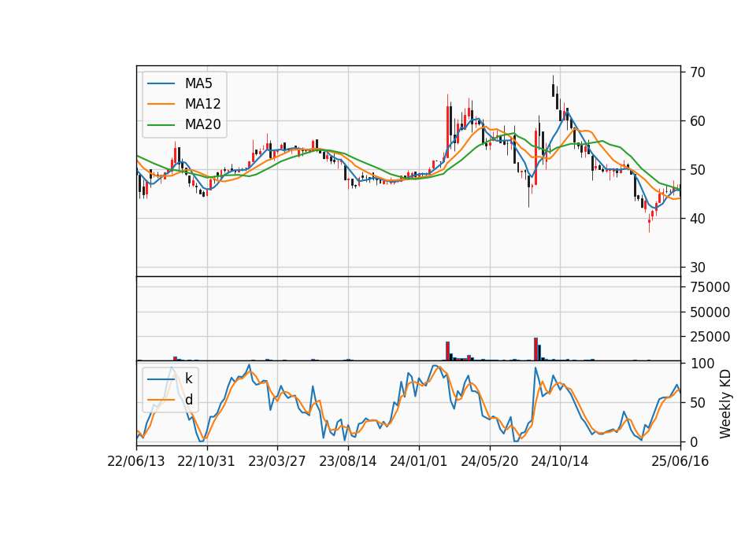Click the Weekly KD axis title

click(x=725, y=404)
